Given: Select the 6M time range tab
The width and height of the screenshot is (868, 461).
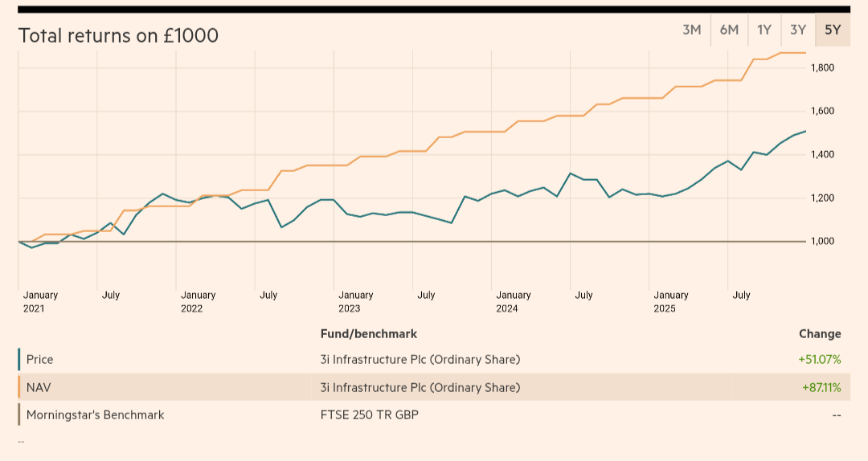Looking at the screenshot, I should pos(729,30).
